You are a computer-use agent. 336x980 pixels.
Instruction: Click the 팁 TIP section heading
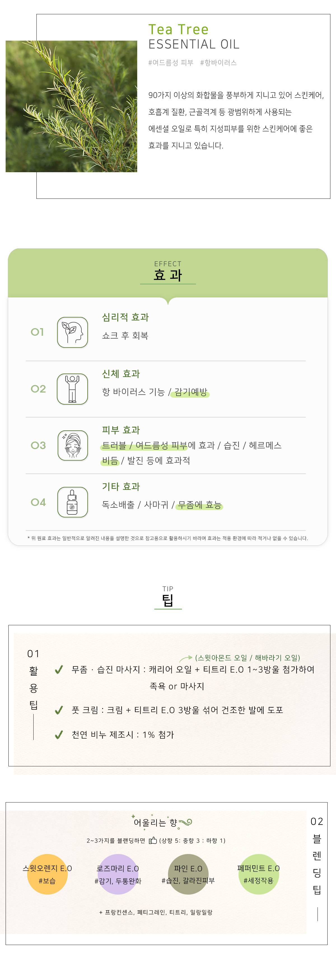tap(168, 597)
